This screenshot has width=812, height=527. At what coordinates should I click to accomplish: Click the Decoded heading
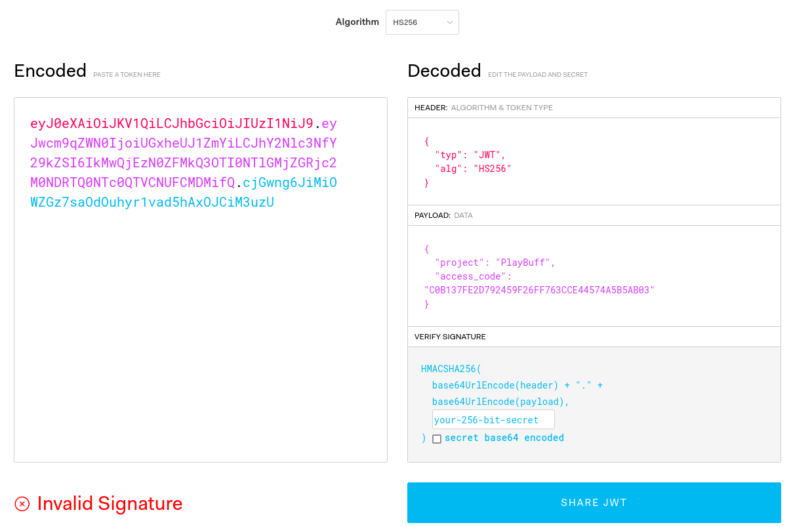coord(444,71)
